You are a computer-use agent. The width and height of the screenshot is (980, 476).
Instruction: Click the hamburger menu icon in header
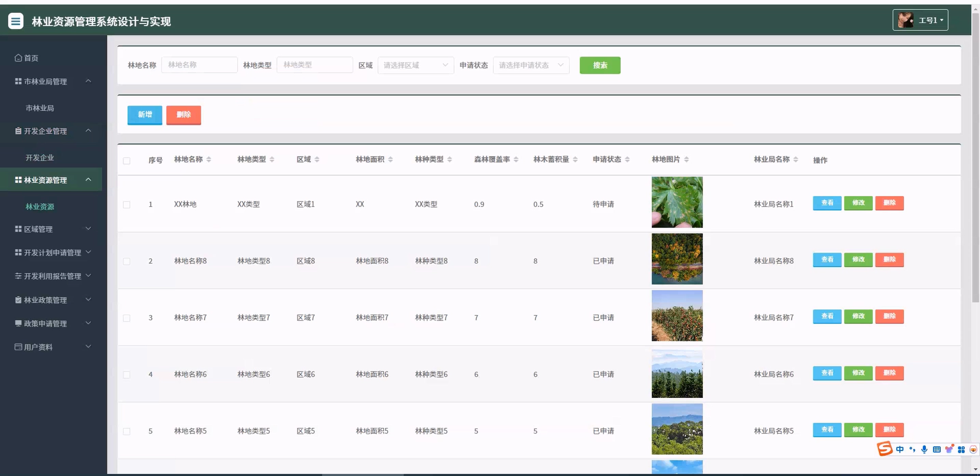click(x=16, y=21)
